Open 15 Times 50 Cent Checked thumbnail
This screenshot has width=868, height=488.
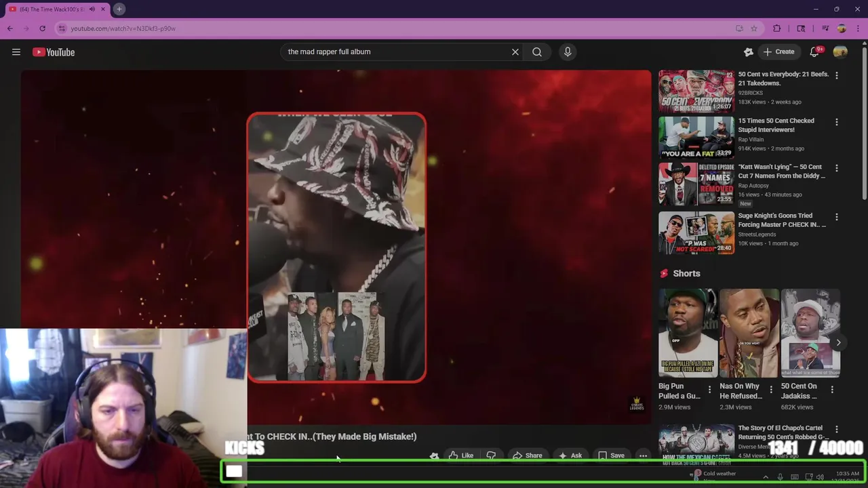696,138
